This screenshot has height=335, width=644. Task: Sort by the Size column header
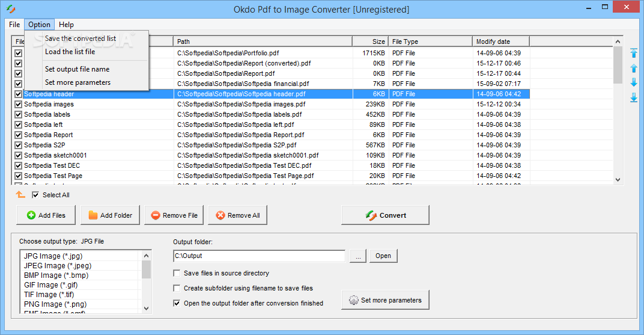[x=371, y=41]
